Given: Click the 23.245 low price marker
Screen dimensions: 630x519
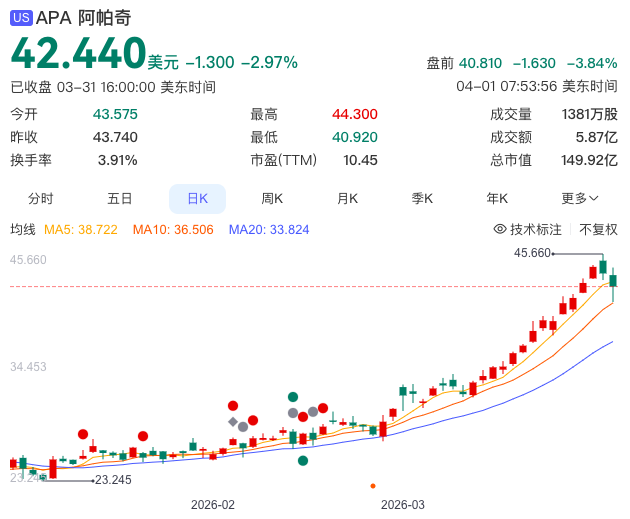Looking at the screenshot, I should (x=113, y=480).
